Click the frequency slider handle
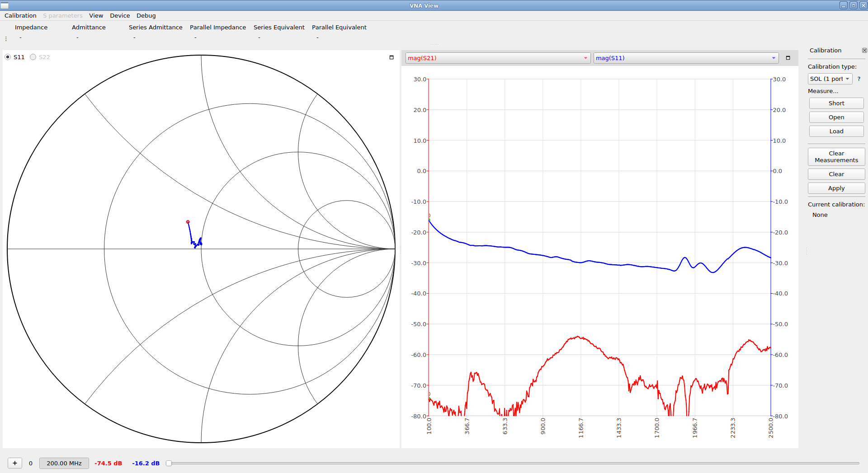Viewport: 868px width, 473px height. 169,463
